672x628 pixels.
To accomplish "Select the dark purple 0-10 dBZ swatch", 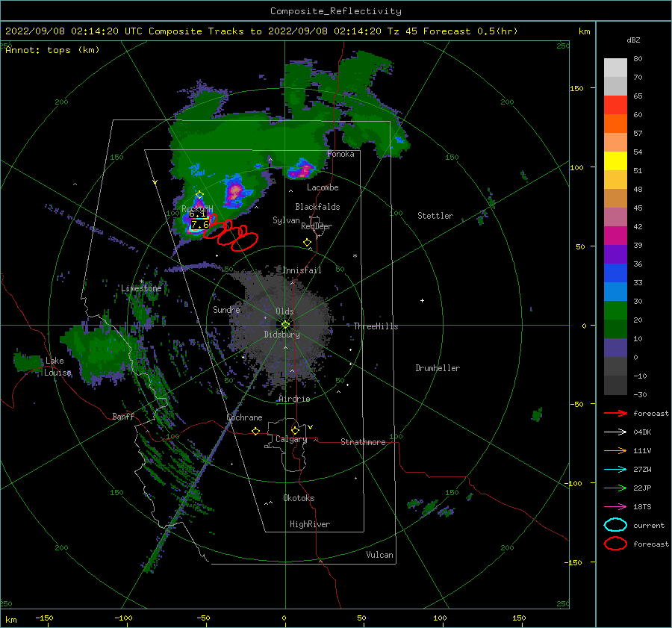I will (615, 348).
